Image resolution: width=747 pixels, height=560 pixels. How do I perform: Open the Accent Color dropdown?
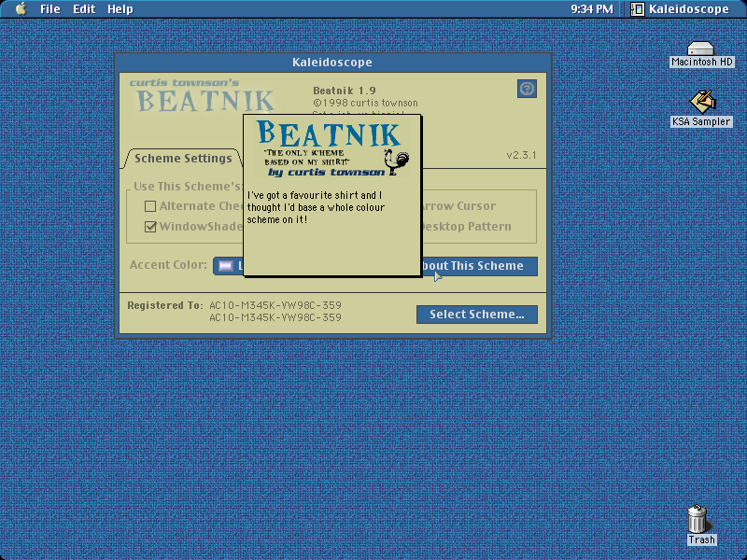point(229,266)
